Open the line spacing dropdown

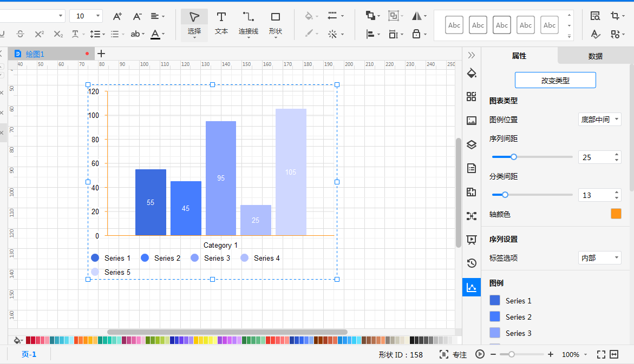(x=97, y=34)
